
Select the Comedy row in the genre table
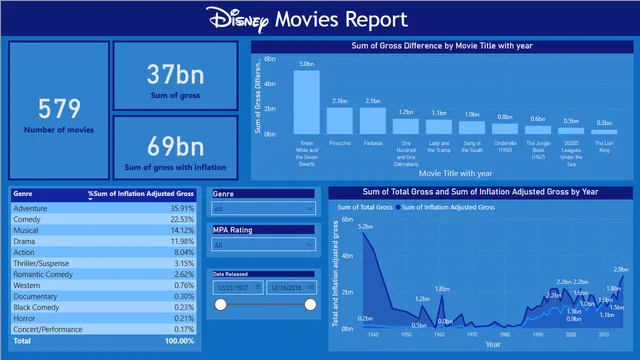pyautogui.click(x=104, y=219)
